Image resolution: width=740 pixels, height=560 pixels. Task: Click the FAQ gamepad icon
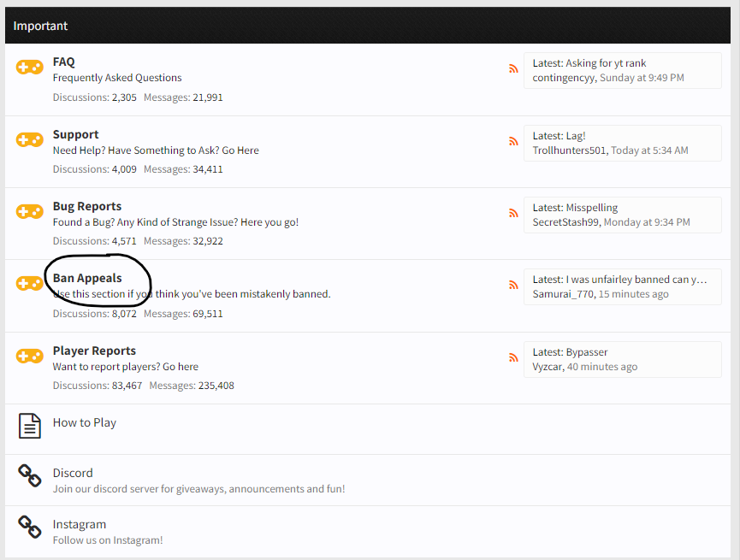[30, 67]
